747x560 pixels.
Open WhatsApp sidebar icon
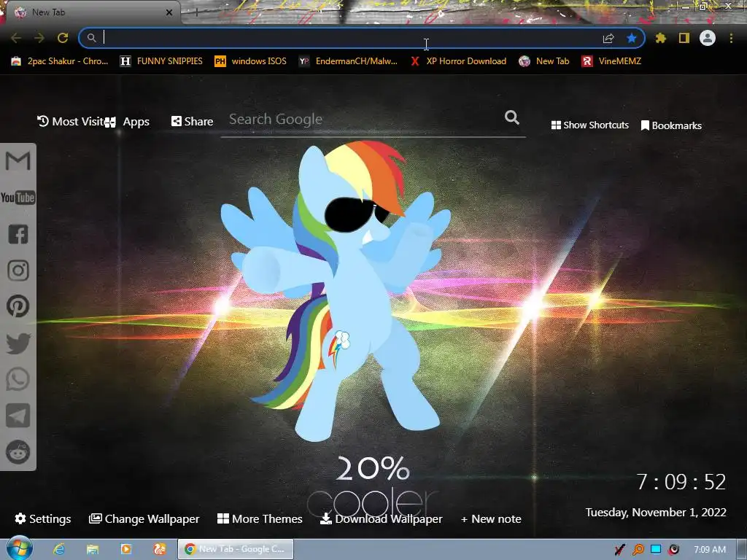click(x=18, y=379)
